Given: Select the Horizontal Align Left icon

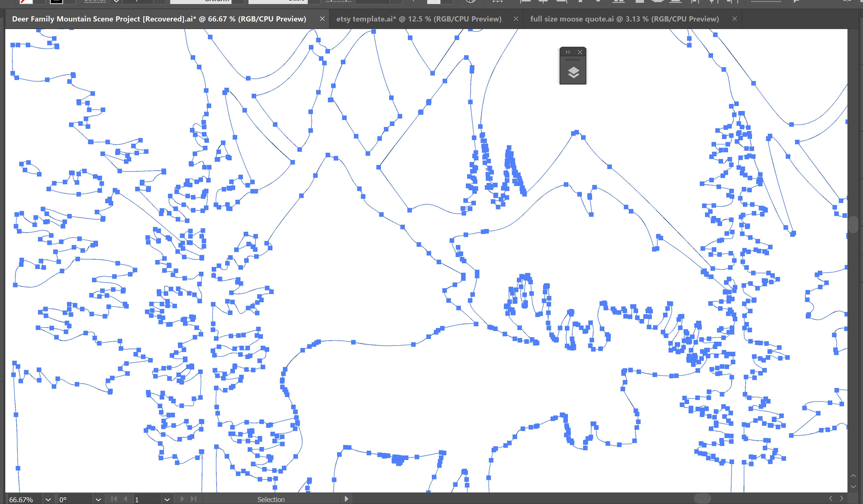Looking at the screenshot, I should point(525,2).
